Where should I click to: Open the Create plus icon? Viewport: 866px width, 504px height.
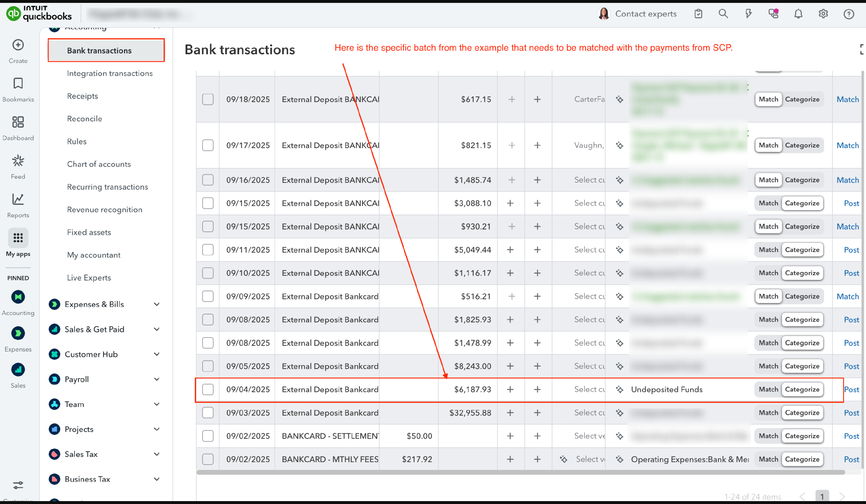coord(18,45)
